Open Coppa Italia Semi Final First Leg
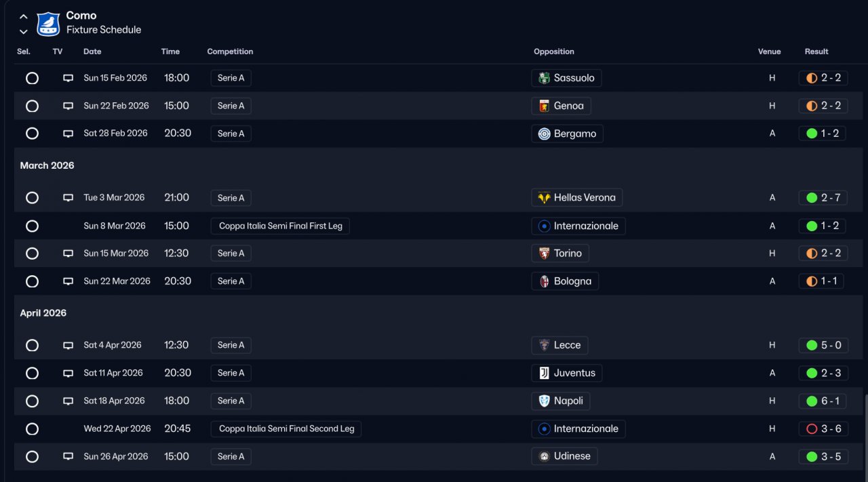Image resolution: width=868 pixels, height=482 pixels. [280, 226]
